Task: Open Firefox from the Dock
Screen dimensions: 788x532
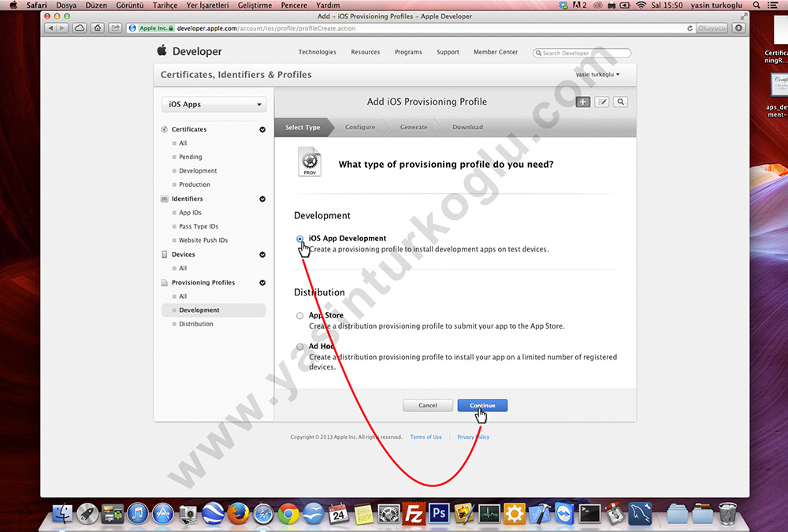Action: coord(238,514)
